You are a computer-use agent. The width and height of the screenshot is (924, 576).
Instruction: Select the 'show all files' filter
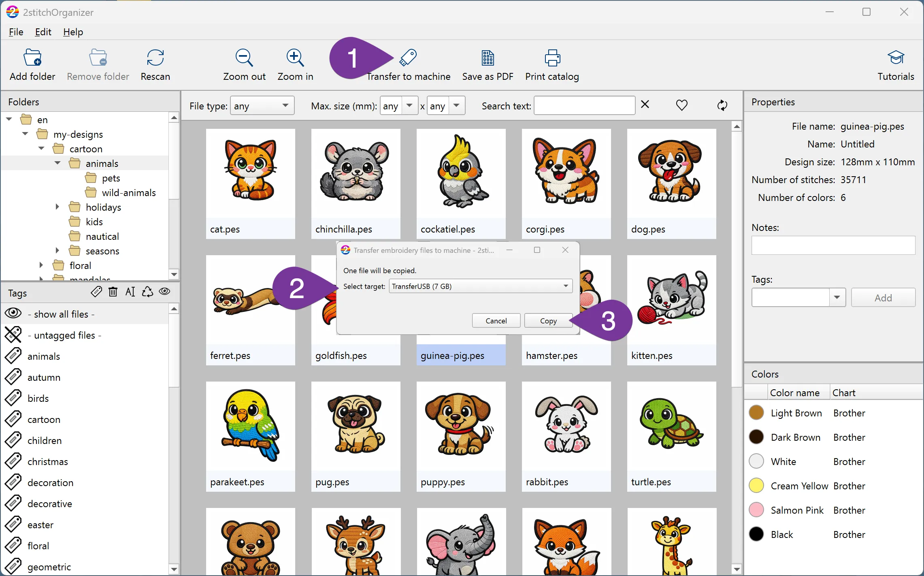85,314
